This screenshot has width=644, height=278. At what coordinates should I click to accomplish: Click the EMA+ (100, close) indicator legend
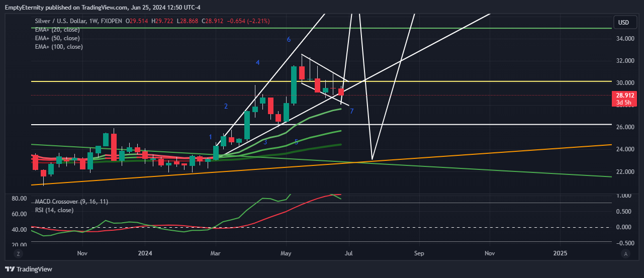(x=59, y=47)
